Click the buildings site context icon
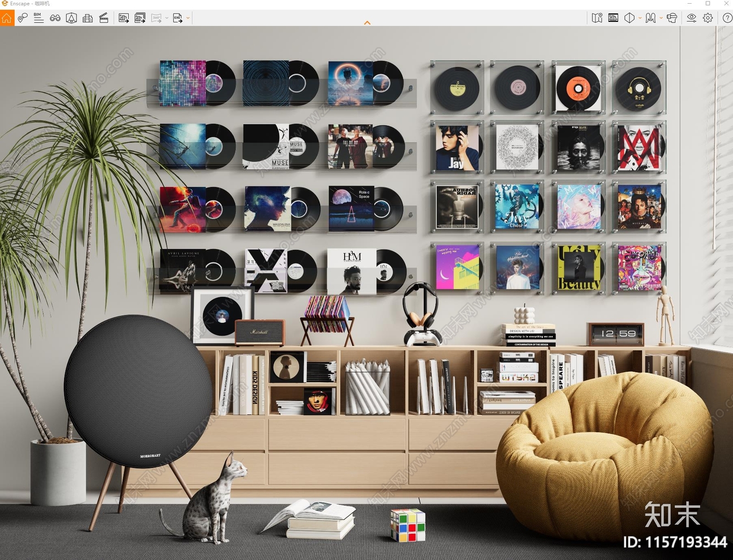This screenshot has height=560, width=733. pos(88,18)
